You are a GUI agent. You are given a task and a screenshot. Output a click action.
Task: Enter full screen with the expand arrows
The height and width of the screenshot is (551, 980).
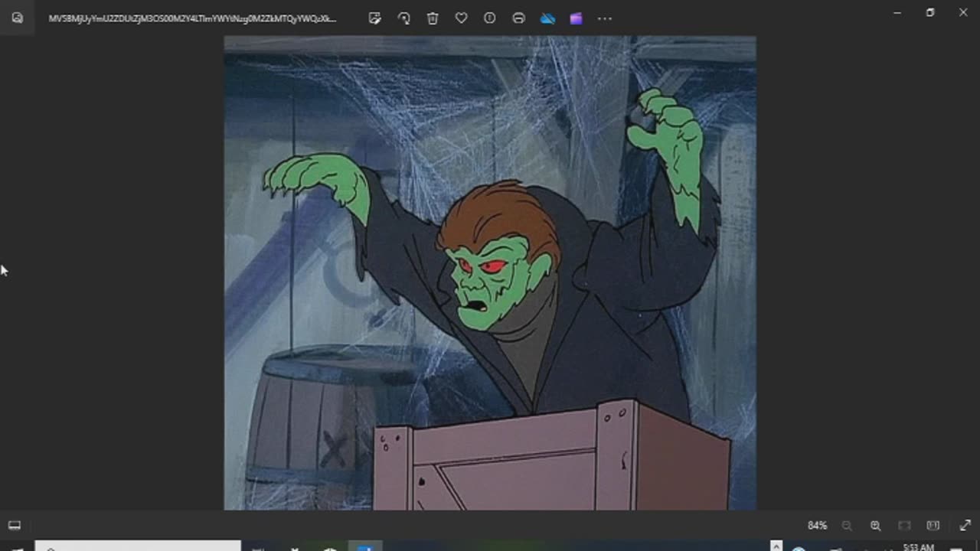coord(965,526)
